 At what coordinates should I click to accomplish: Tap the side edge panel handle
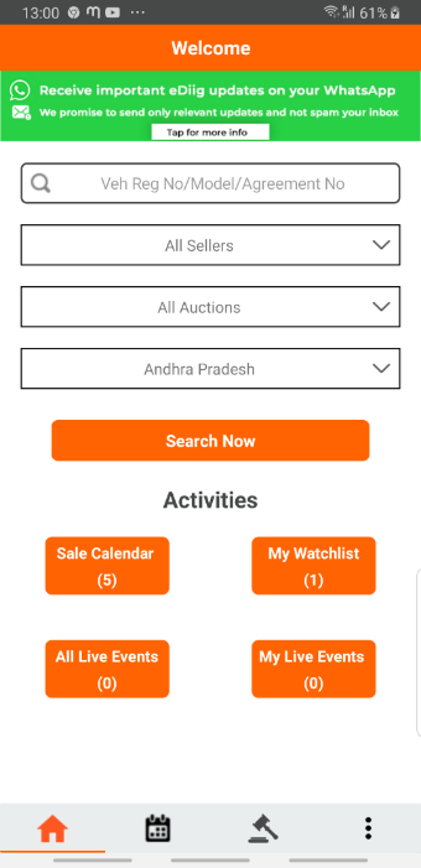point(418,653)
